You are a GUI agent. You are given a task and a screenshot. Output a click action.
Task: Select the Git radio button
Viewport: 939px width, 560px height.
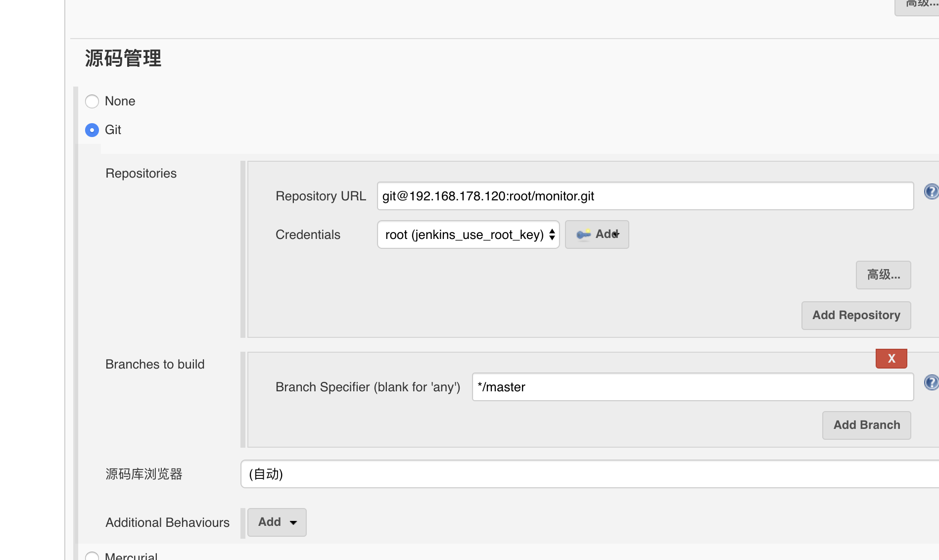click(x=92, y=130)
